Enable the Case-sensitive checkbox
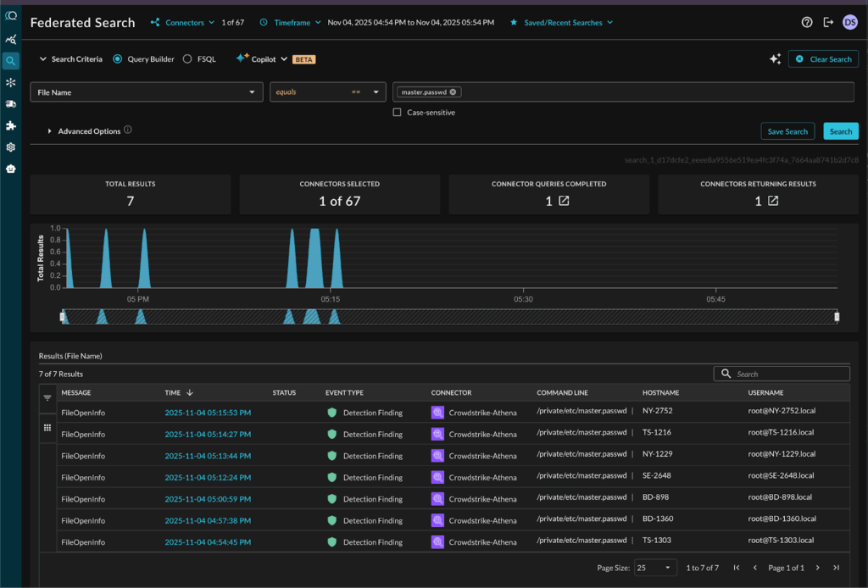This screenshot has height=588, width=868. point(397,113)
